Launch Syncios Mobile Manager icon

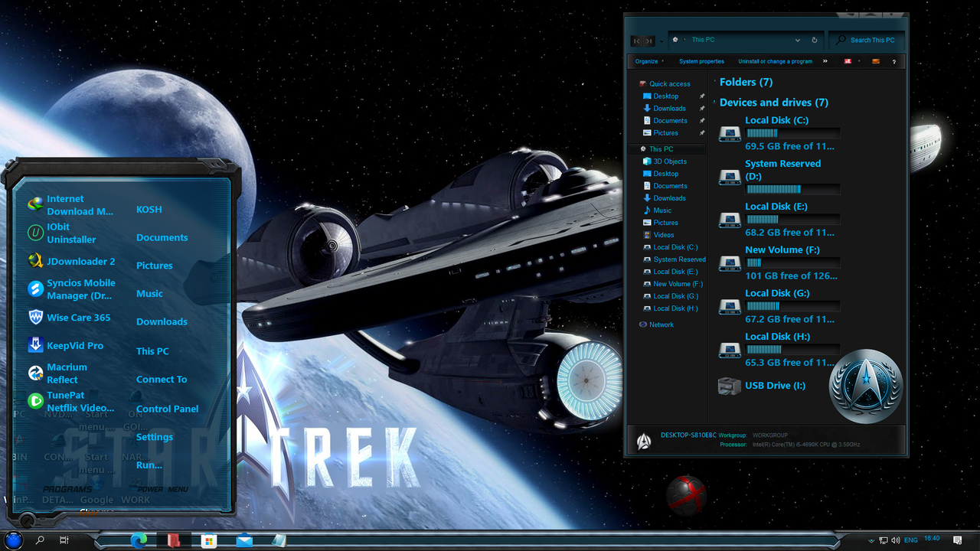coord(35,289)
